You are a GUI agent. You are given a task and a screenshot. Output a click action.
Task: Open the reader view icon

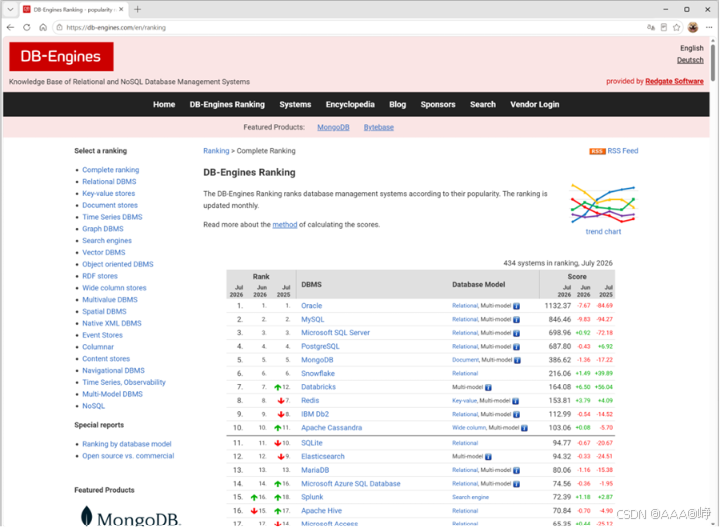pyautogui.click(x=664, y=28)
